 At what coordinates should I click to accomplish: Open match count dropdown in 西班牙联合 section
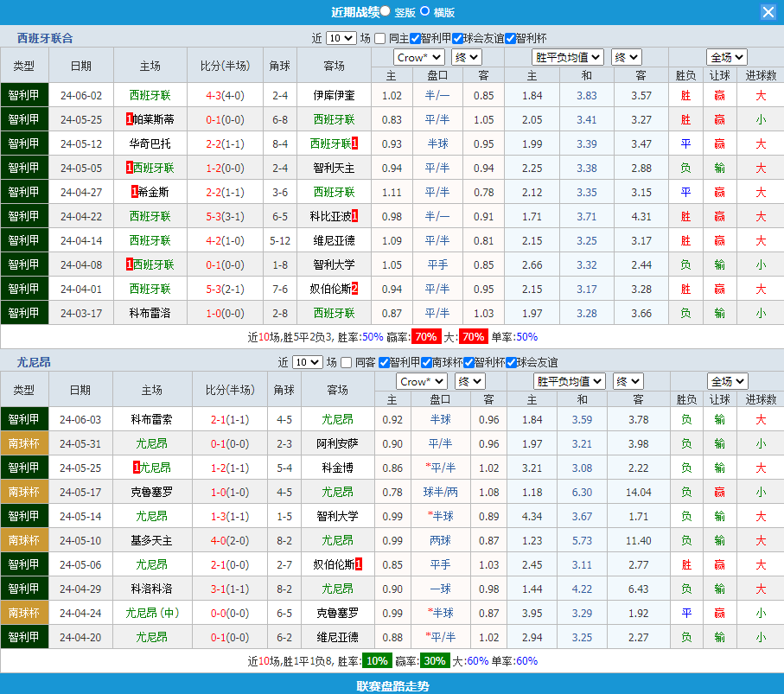coord(341,38)
